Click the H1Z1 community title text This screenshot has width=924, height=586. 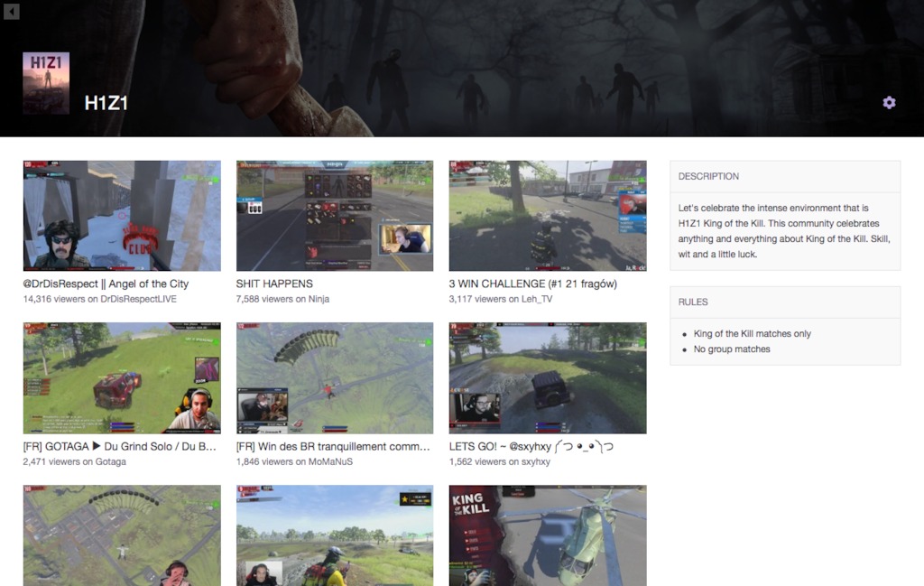click(x=106, y=103)
